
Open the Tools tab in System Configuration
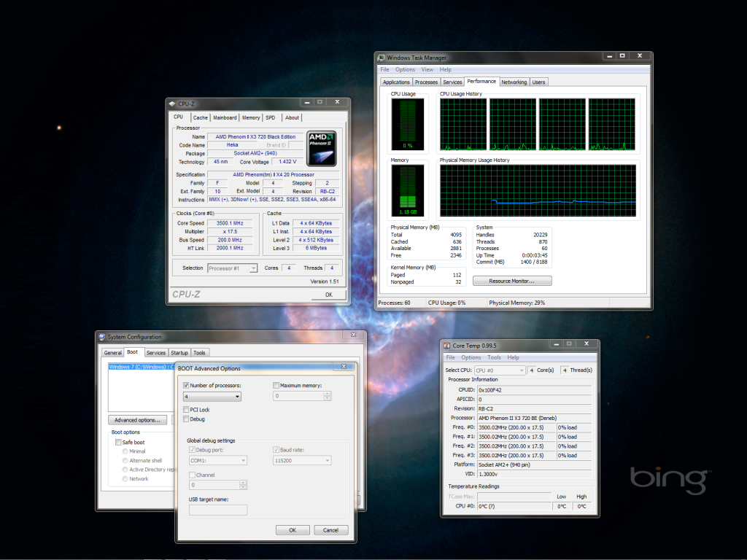[200, 353]
